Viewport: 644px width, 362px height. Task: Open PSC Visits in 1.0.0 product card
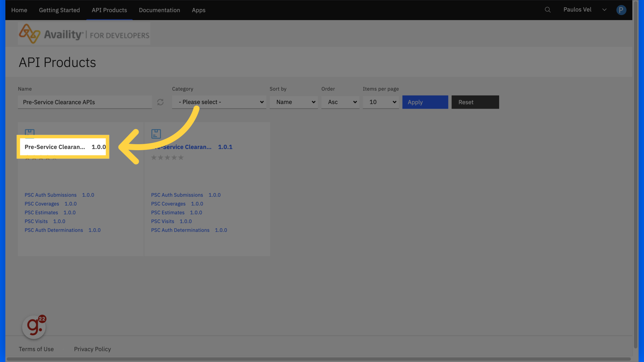tap(45, 221)
